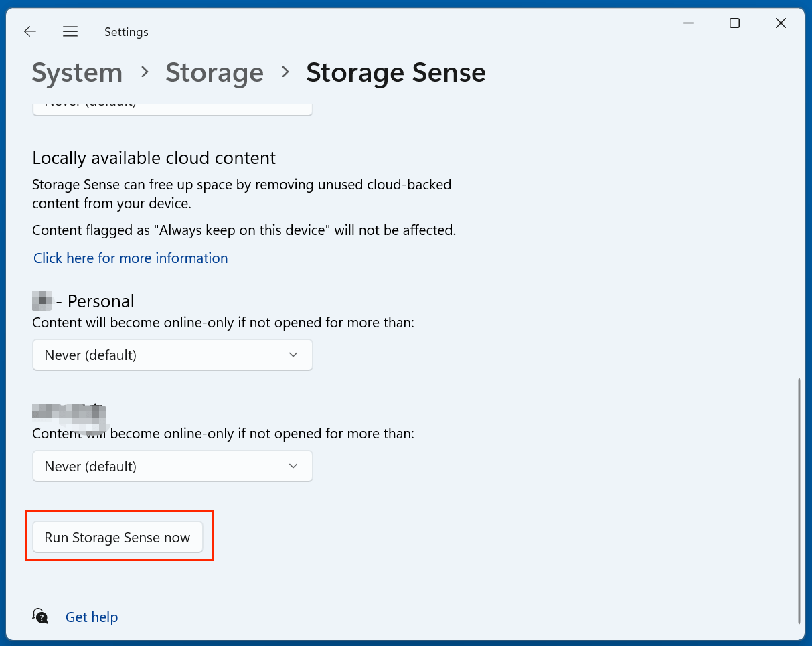Expand the bottom Never (default) dropdown
Image resolution: width=812 pixels, height=646 pixels.
tap(172, 466)
